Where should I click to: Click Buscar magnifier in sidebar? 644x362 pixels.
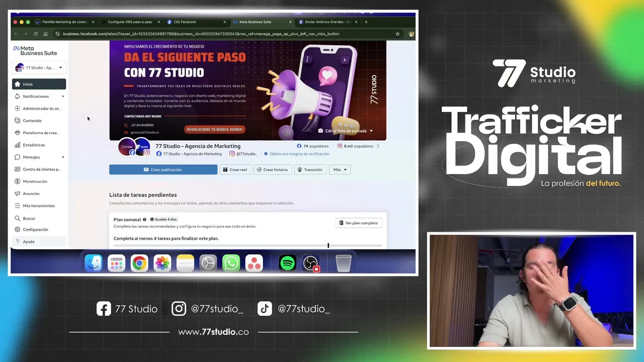[39, 218]
